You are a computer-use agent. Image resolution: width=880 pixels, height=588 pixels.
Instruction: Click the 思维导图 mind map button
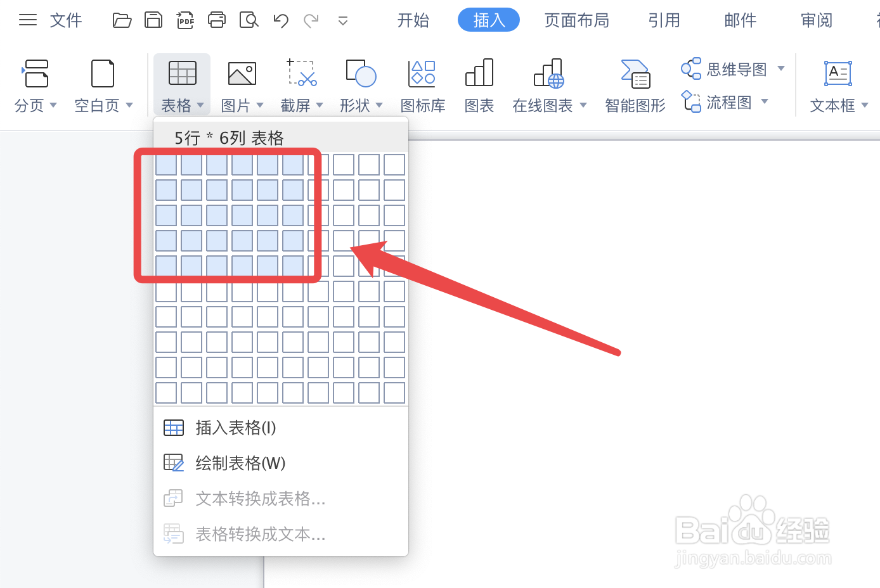[725, 69]
